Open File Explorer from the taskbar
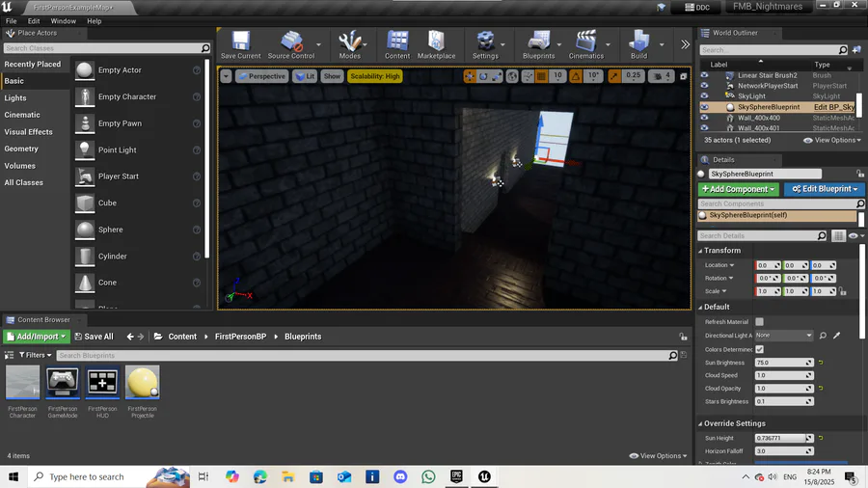The width and height of the screenshot is (868, 488). click(x=287, y=476)
